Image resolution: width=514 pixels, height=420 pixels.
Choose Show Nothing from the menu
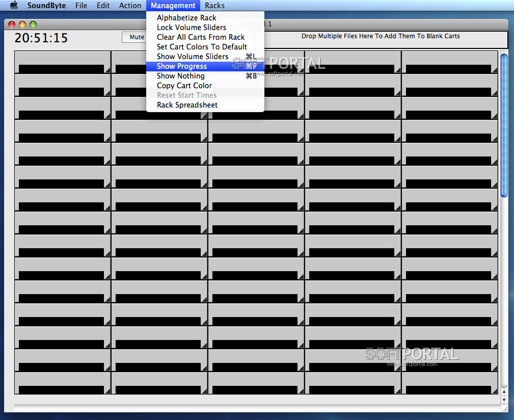[205, 76]
